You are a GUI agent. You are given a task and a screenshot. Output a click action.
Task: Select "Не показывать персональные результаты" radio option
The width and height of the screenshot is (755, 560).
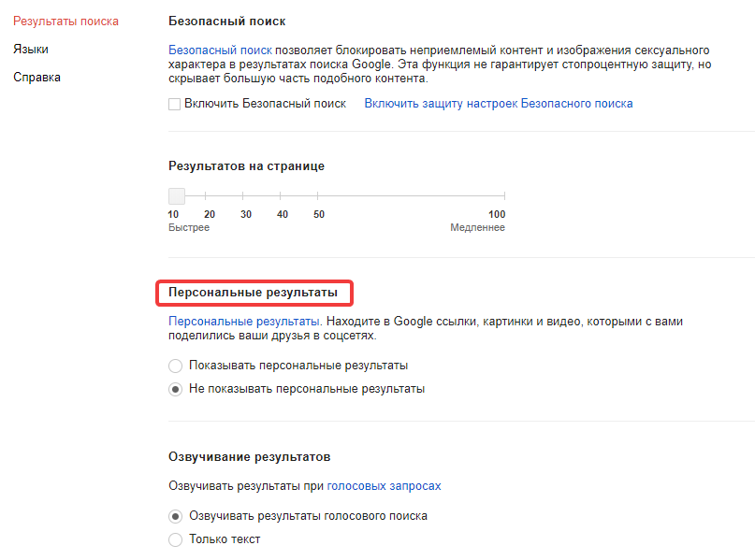pyautogui.click(x=175, y=389)
